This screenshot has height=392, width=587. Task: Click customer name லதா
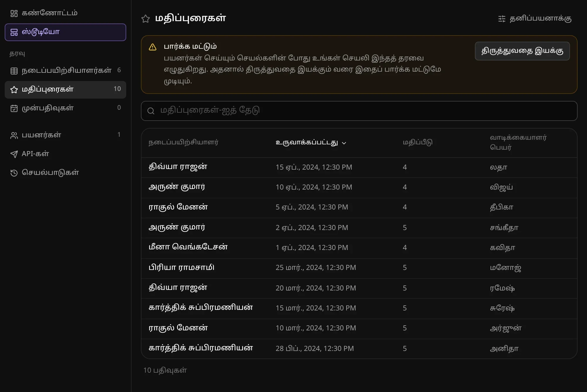tap(498, 167)
